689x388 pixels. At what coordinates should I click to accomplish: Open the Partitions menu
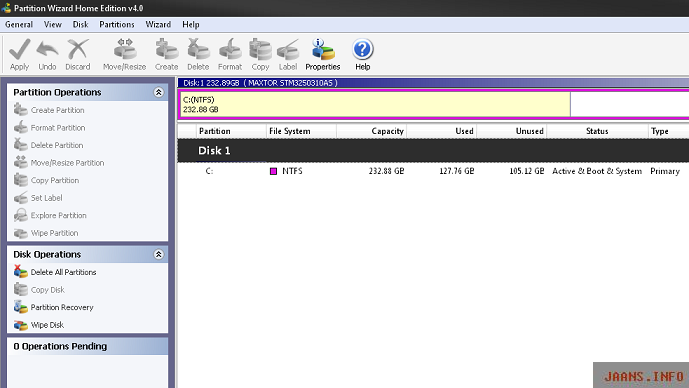pyautogui.click(x=117, y=25)
